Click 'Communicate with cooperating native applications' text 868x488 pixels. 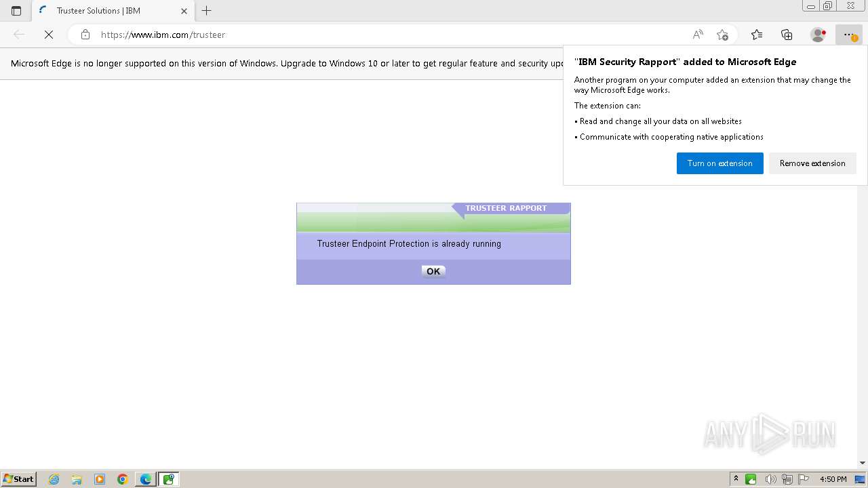click(x=671, y=137)
